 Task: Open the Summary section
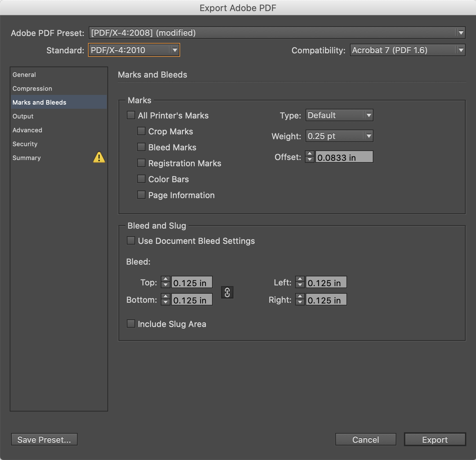click(x=59, y=158)
